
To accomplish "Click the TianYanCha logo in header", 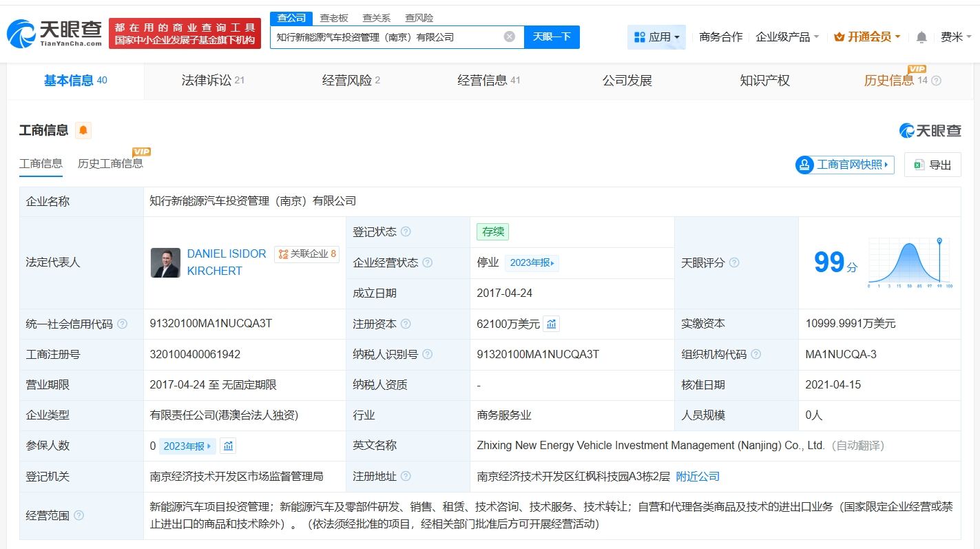I will point(55,33).
